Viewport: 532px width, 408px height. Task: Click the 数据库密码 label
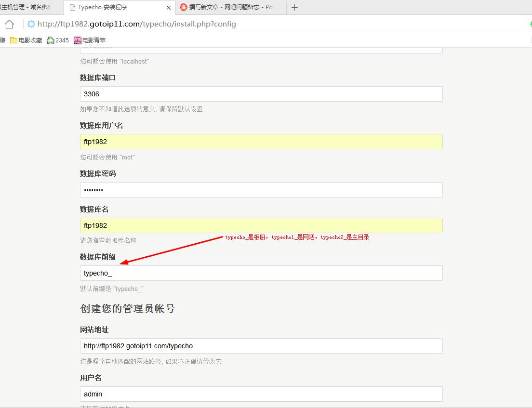pos(98,174)
